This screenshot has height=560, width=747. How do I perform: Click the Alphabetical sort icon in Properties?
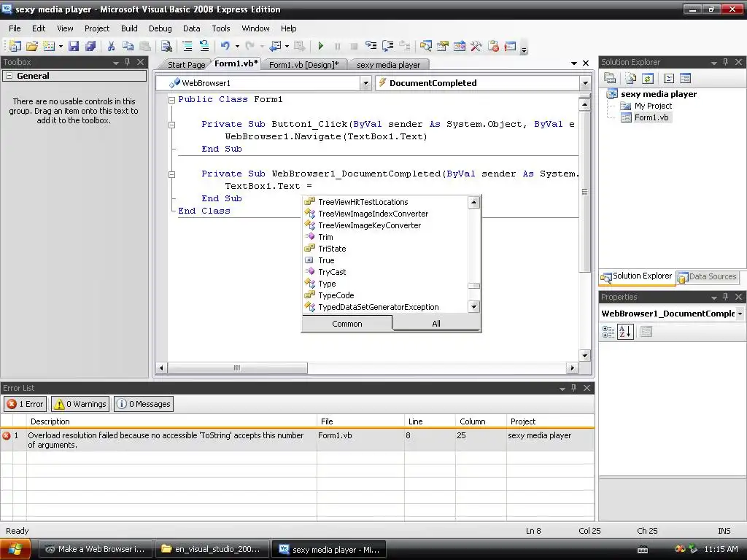pyautogui.click(x=625, y=332)
